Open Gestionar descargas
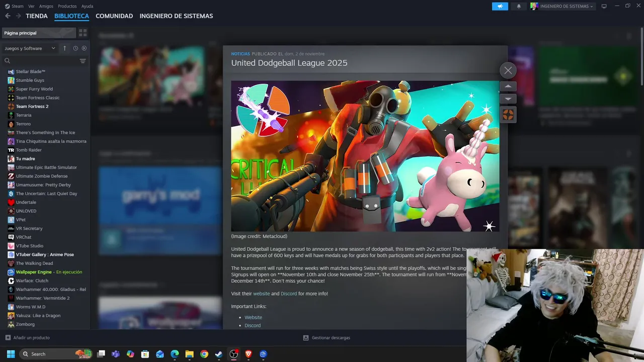This screenshot has height=362, width=644. [327, 337]
